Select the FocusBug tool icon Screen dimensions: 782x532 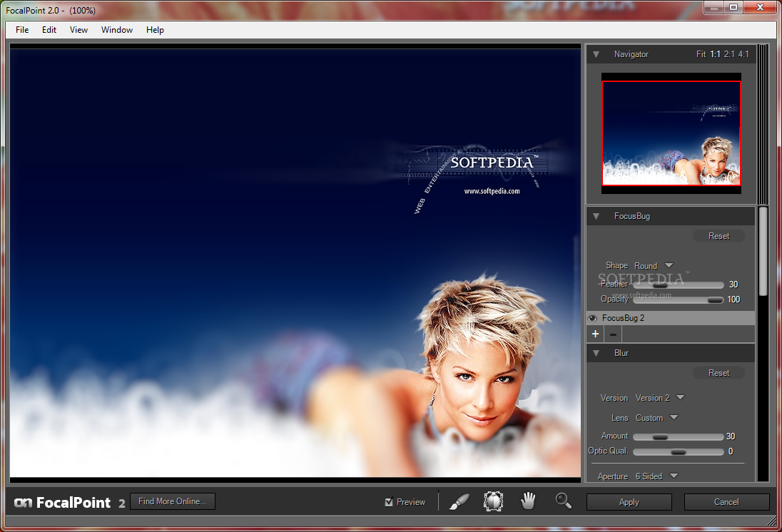493,501
